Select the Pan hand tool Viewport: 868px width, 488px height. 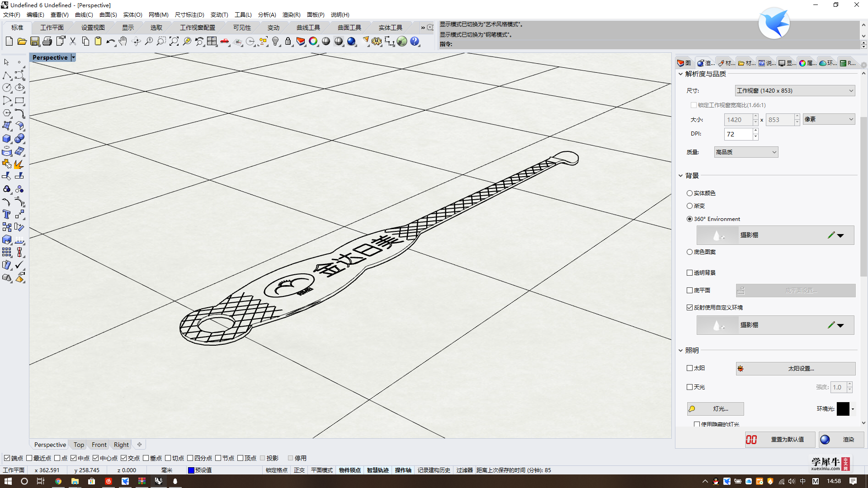pos(123,42)
